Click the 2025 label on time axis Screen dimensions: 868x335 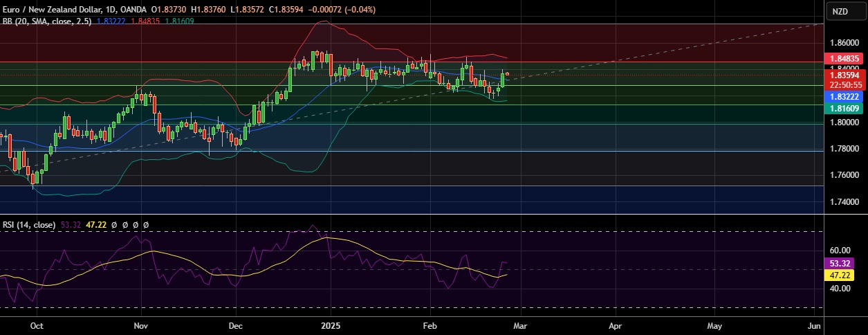click(x=330, y=325)
